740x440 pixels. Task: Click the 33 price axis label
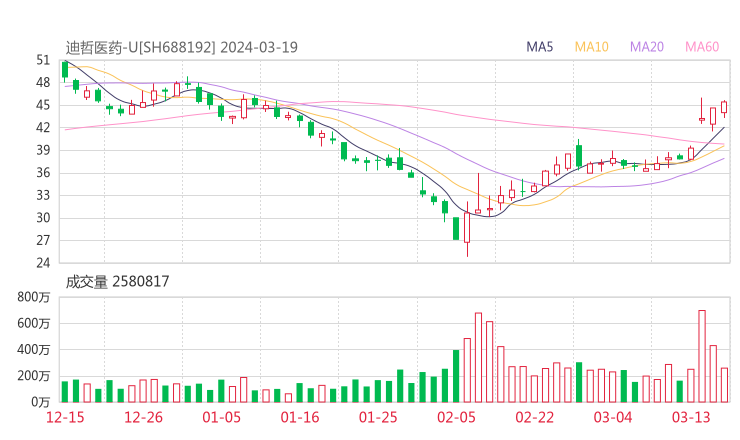click(42, 195)
